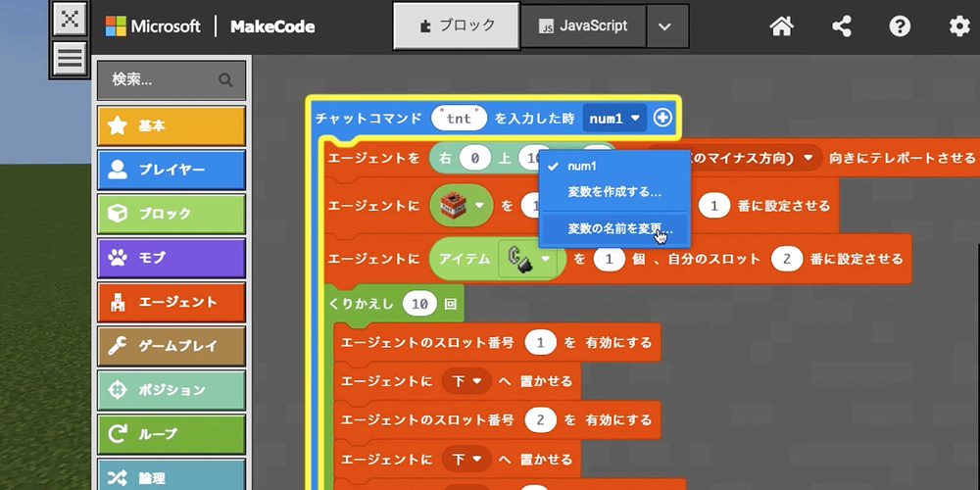The width and height of the screenshot is (980, 490).
Task: Open the 基本 category
Action: (171, 125)
